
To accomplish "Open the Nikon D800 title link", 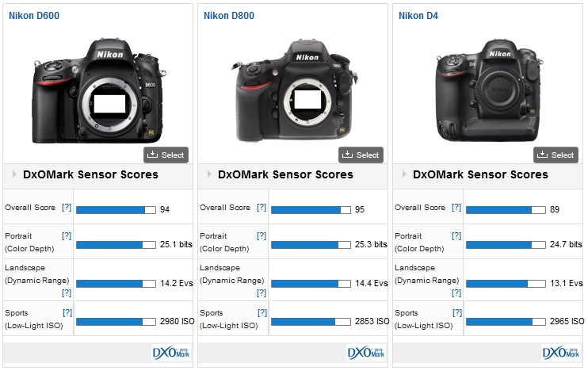I will 229,15.
